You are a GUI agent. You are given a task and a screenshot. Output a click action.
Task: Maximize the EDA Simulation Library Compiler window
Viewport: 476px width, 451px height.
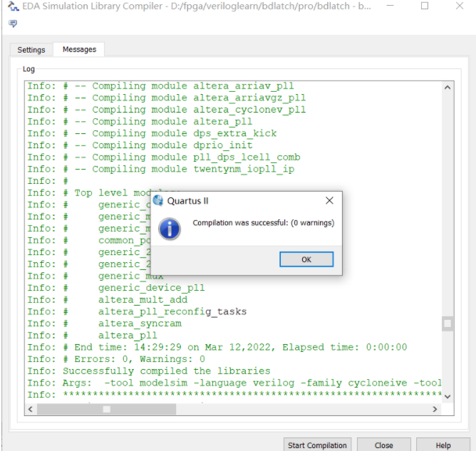coord(425,6)
